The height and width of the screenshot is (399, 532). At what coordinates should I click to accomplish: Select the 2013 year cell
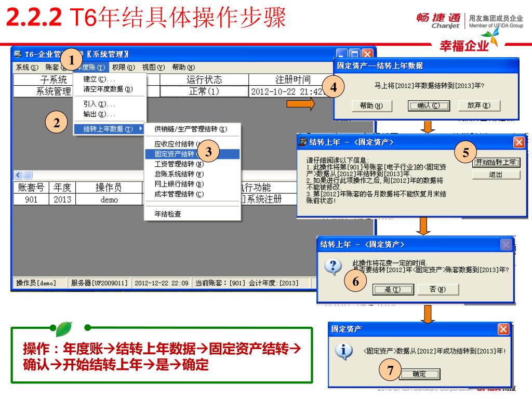click(x=62, y=199)
